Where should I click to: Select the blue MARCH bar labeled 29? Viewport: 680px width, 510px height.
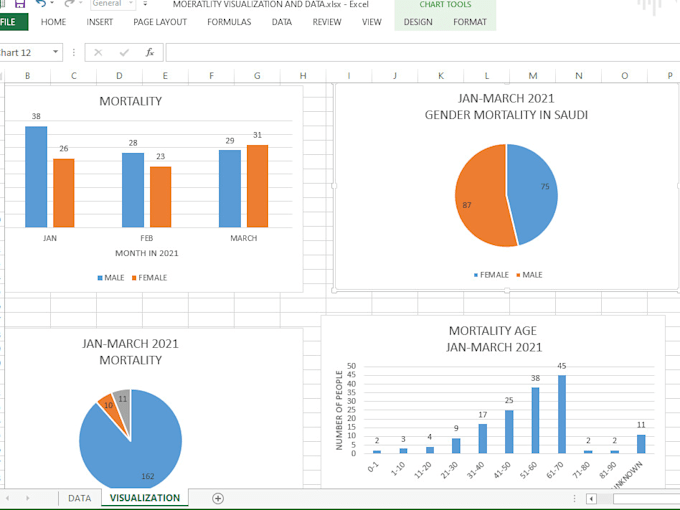[x=230, y=189]
